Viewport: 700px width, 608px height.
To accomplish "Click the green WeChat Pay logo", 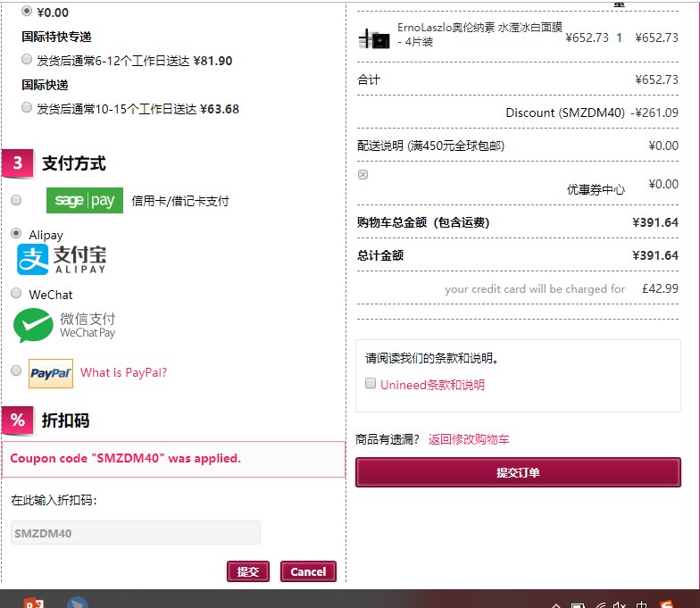I will coord(64,325).
